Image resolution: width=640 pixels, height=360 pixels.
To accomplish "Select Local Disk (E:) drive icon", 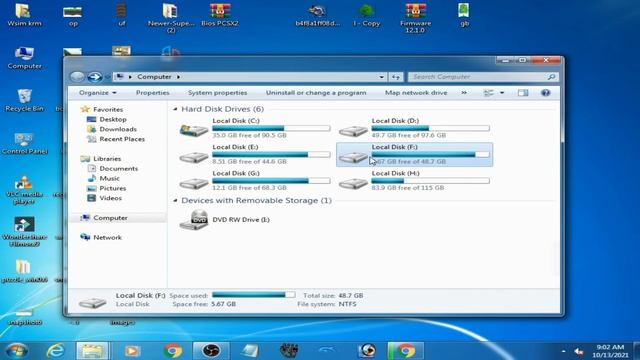I will (194, 157).
